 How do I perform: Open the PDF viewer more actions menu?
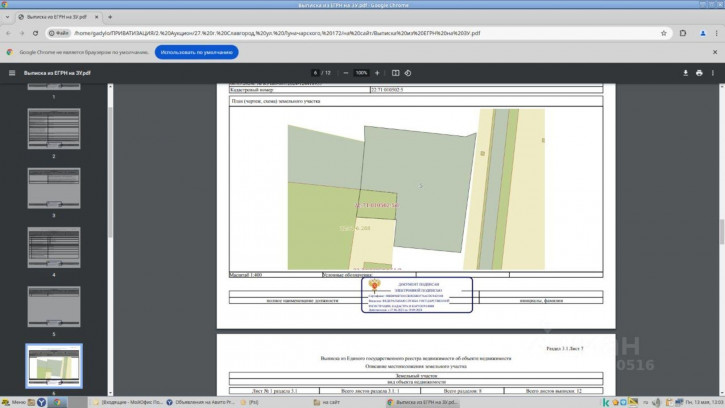(x=712, y=73)
